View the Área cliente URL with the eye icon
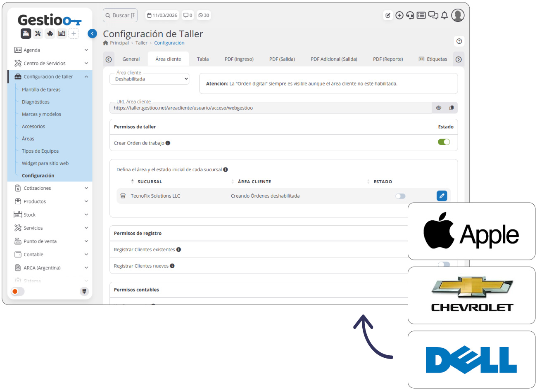537x392 pixels. (x=439, y=108)
